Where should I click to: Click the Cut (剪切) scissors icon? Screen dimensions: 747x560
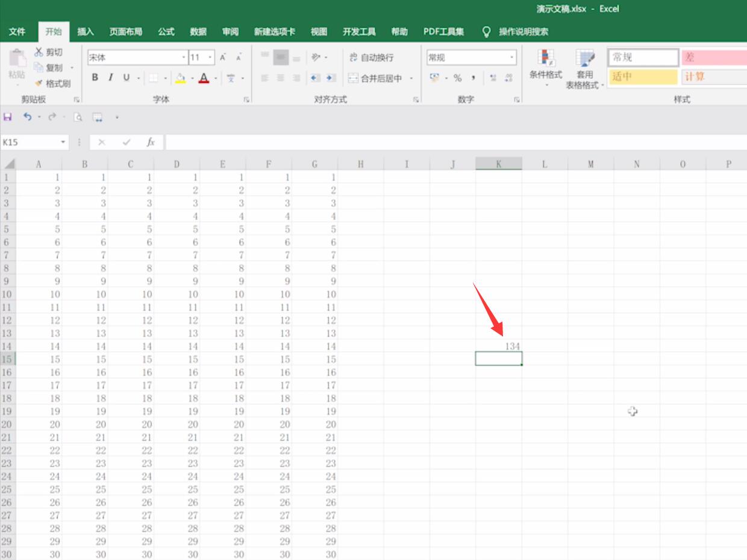pyautogui.click(x=39, y=52)
